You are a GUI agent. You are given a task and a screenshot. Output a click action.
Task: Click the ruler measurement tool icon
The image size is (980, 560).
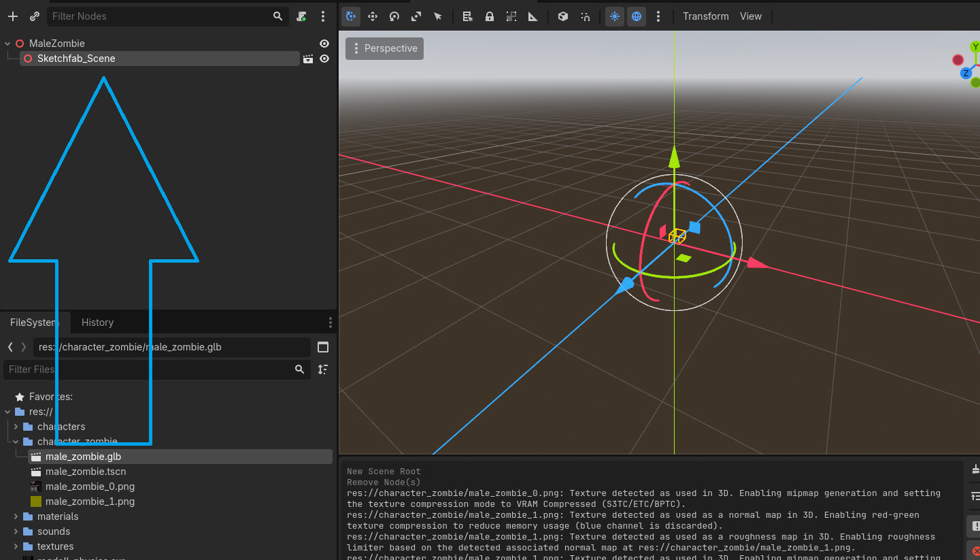coord(533,16)
